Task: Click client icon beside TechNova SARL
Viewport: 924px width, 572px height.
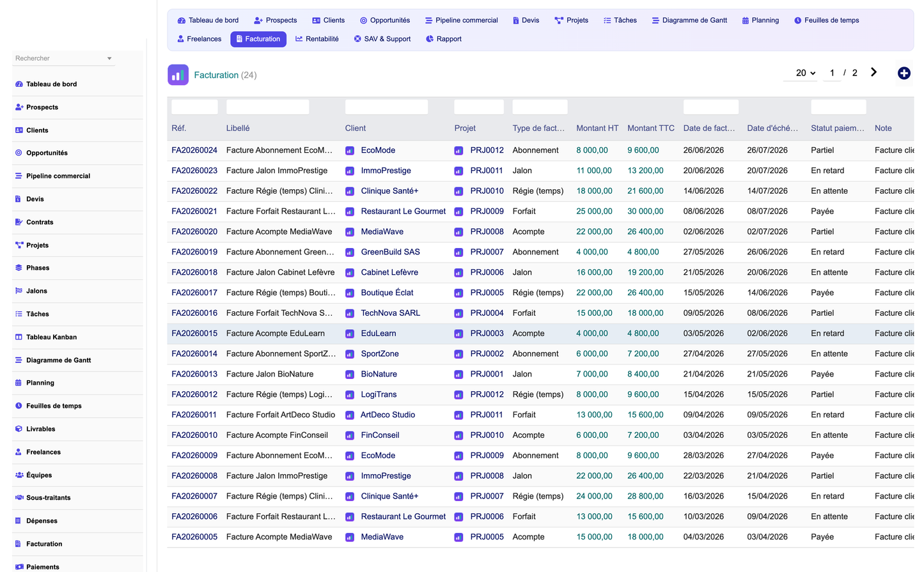Action: click(350, 314)
